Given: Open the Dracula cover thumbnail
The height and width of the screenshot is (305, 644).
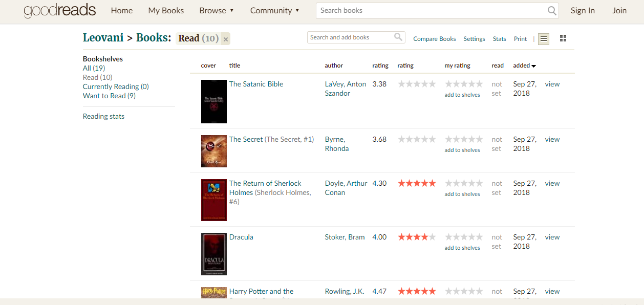Looking at the screenshot, I should point(214,254).
